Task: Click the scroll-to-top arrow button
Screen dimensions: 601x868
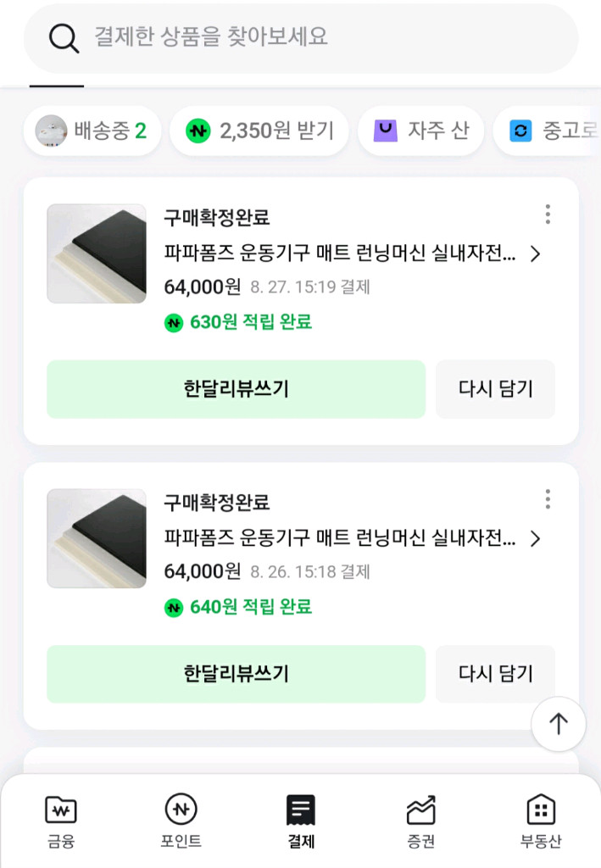Action: click(x=558, y=724)
